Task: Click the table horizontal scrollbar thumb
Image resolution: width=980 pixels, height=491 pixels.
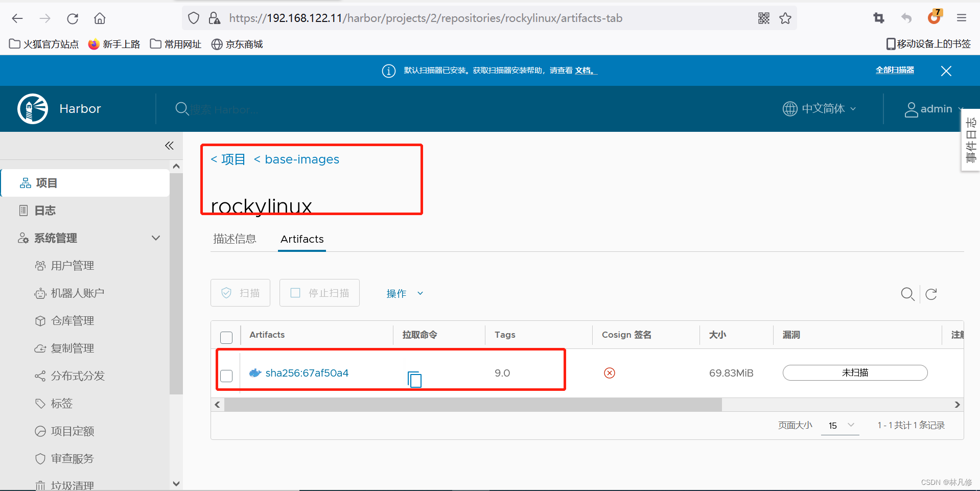Action: (x=473, y=405)
